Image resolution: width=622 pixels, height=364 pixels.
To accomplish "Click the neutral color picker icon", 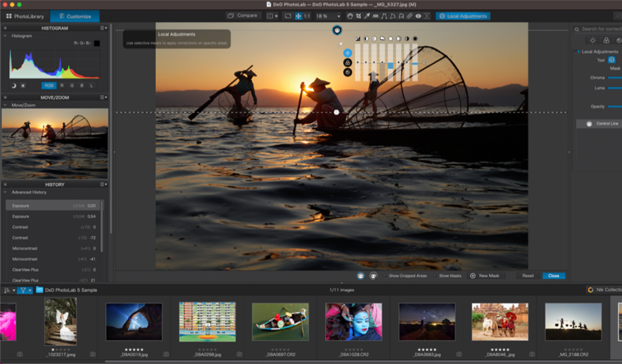I will [427, 16].
